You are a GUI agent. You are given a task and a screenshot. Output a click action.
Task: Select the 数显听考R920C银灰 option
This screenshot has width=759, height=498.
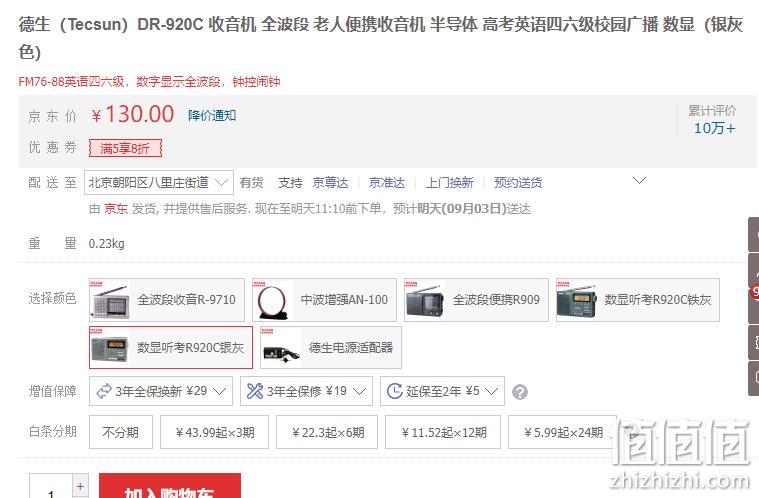[171, 347]
